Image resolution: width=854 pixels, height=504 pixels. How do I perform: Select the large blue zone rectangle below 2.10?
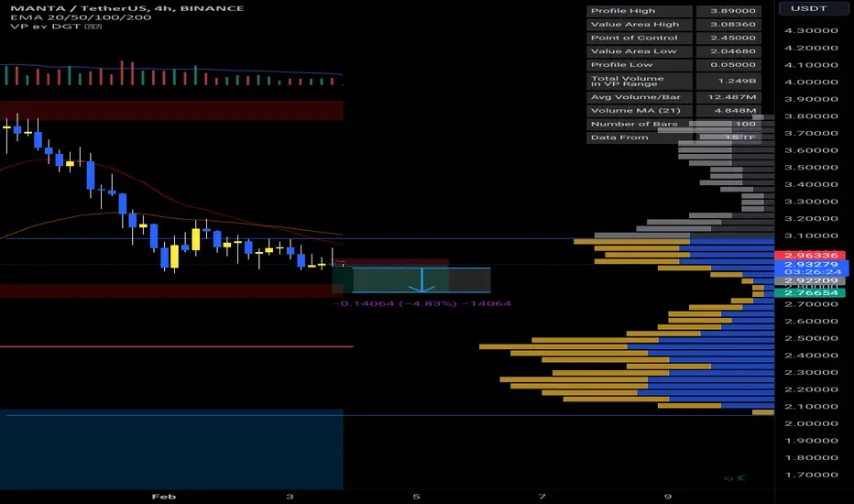coord(171,449)
